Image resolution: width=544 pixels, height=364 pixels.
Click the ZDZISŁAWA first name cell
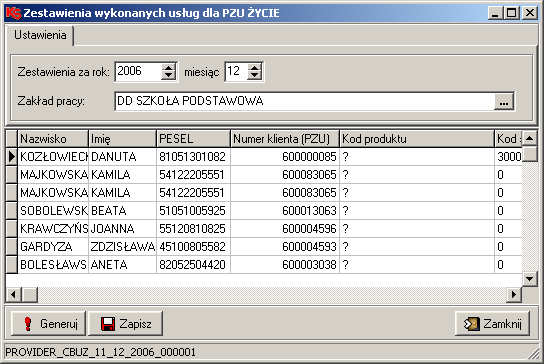tap(122, 247)
